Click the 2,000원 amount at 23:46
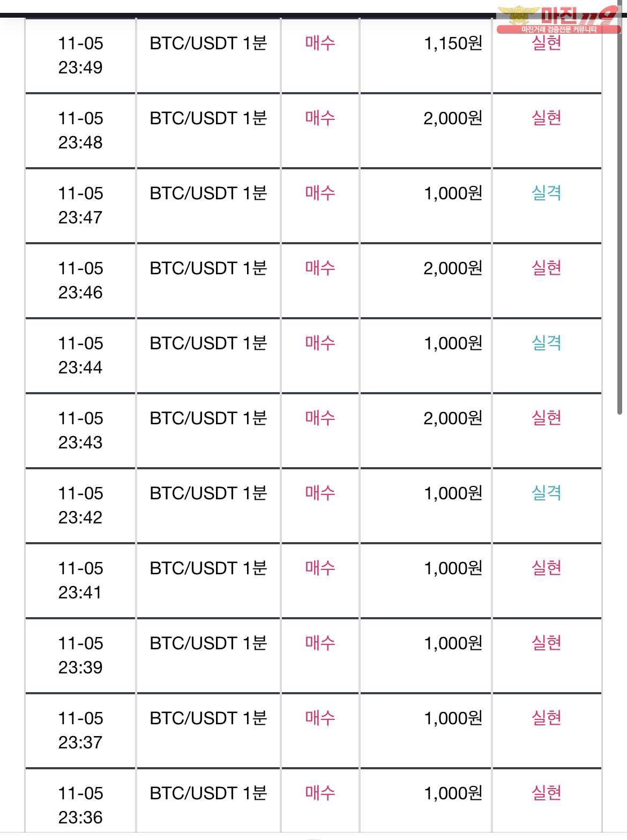Screen dimensions: 627x840 tap(453, 268)
